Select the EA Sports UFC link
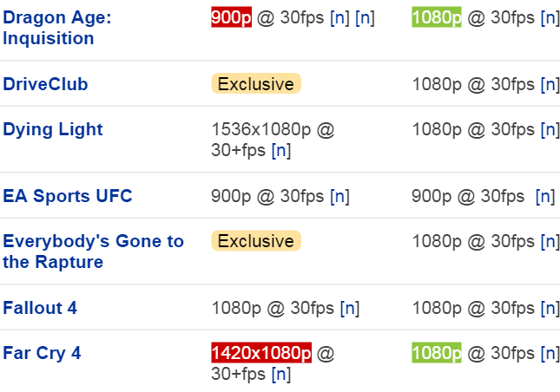The height and width of the screenshot is (392, 560). (x=68, y=196)
